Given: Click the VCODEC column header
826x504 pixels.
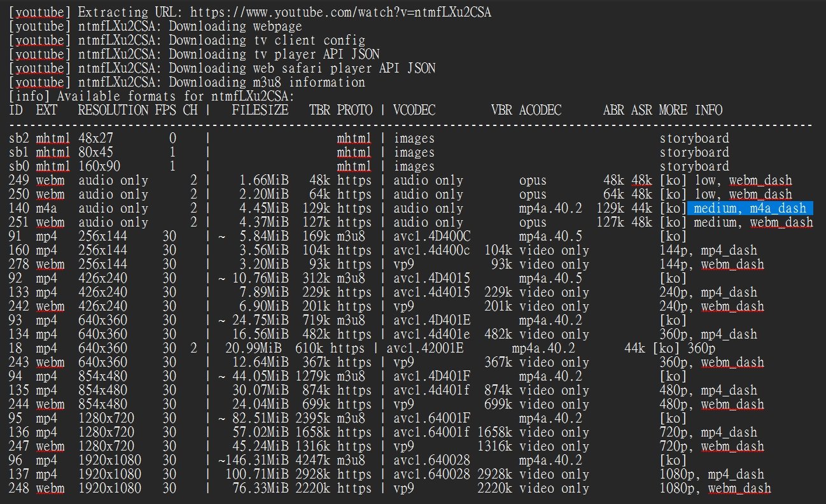Looking at the screenshot, I should point(414,110).
